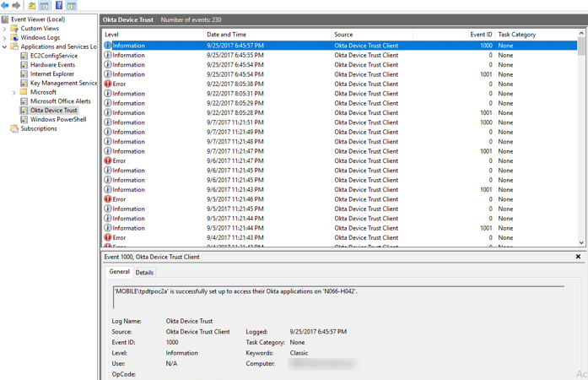The width and height of the screenshot is (588, 380).
Task: Click the event list vertical scrollbar down arrow
Action: 582,242
